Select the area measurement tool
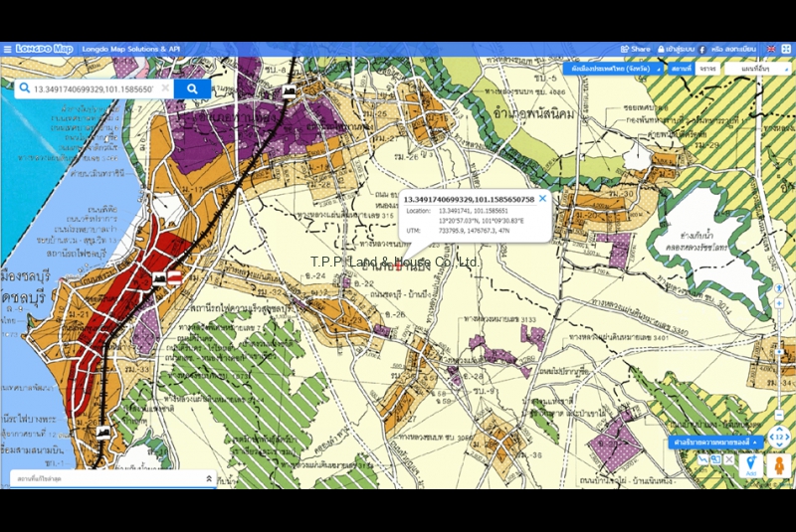 coord(715,459)
